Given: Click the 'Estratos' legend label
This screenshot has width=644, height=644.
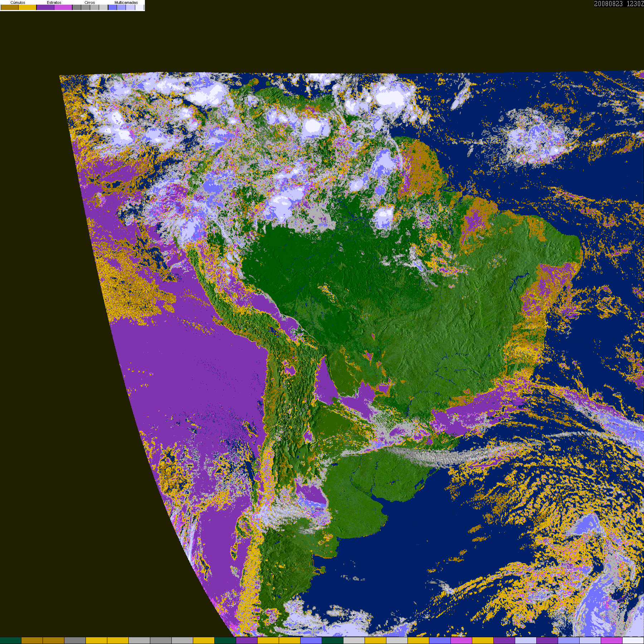Looking at the screenshot, I should pos(54,3).
